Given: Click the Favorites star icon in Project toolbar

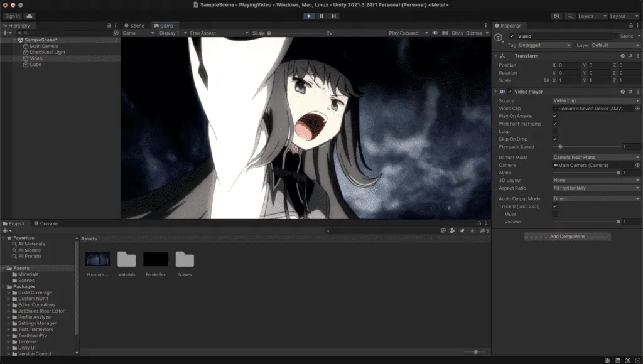Looking at the screenshot, I should click(x=472, y=231).
